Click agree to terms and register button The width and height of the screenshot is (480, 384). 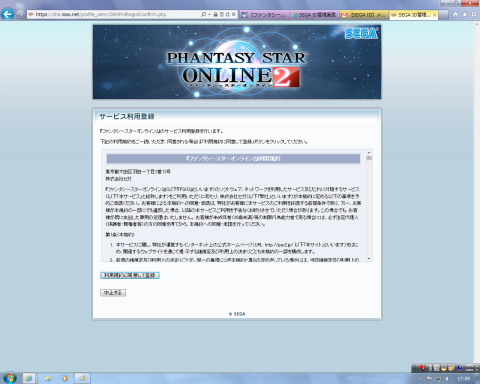130,275
